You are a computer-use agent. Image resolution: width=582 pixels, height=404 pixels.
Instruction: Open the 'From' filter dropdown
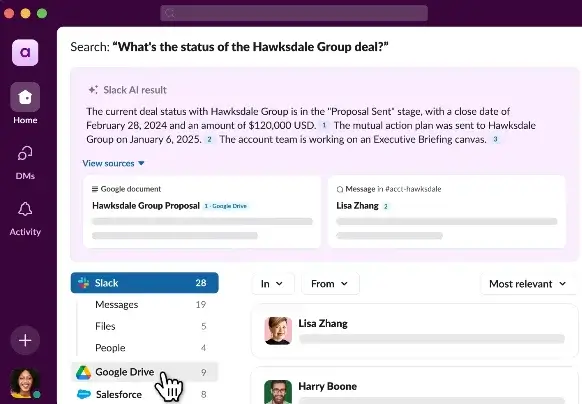330,284
